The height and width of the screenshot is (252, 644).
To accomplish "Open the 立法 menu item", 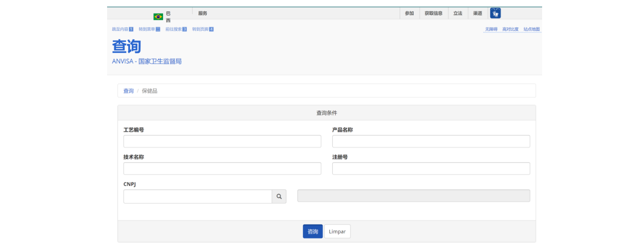I will (x=458, y=13).
